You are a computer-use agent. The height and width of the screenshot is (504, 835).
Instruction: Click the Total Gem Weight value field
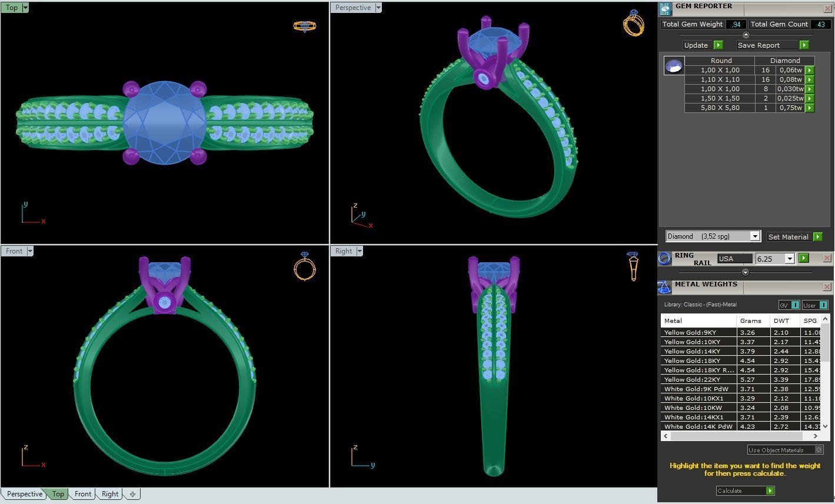[736, 25]
